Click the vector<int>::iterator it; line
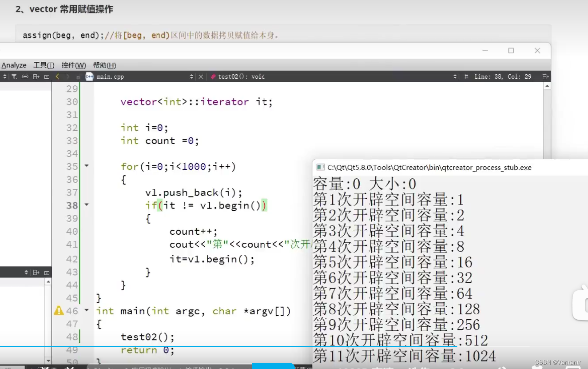This screenshot has width=588, height=369. pos(196,102)
